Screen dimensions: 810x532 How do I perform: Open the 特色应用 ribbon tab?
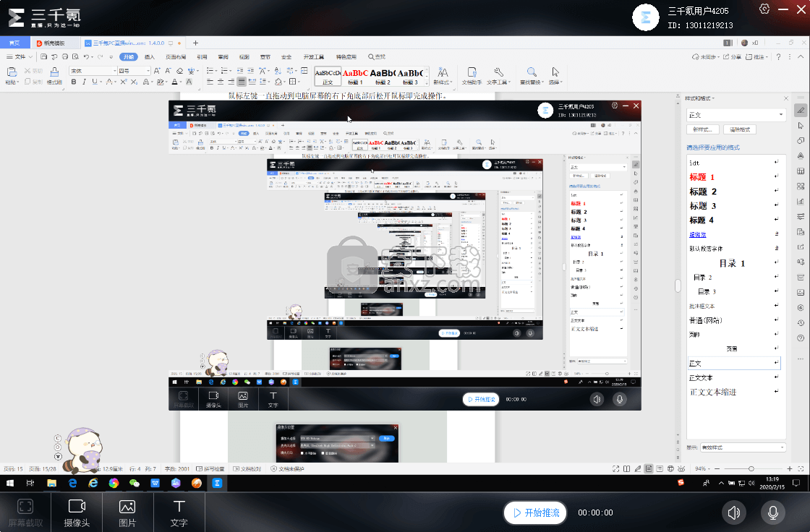pos(346,57)
